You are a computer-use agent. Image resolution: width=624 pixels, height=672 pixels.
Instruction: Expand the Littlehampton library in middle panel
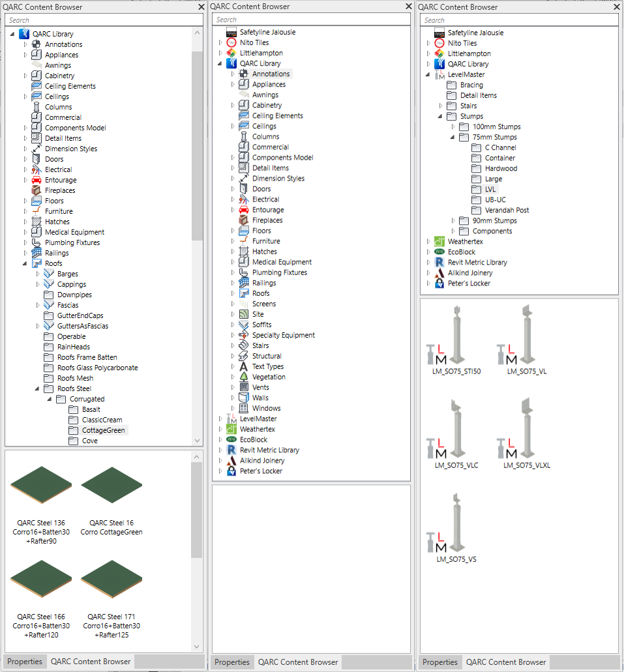[x=220, y=53]
